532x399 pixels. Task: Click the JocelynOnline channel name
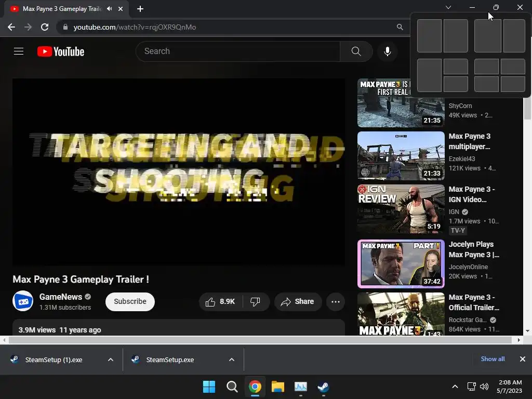[x=468, y=267]
